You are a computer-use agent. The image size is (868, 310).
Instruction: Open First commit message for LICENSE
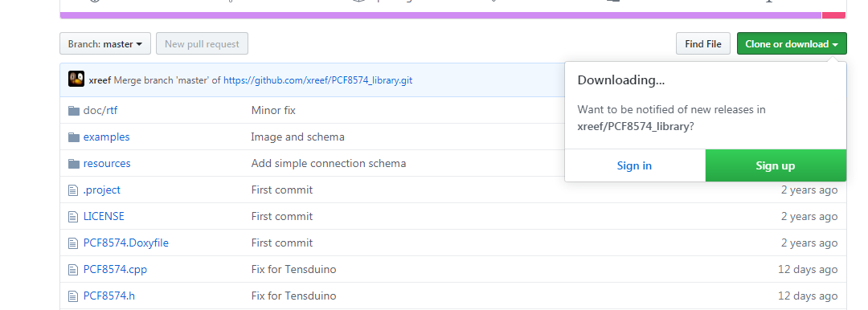click(282, 217)
